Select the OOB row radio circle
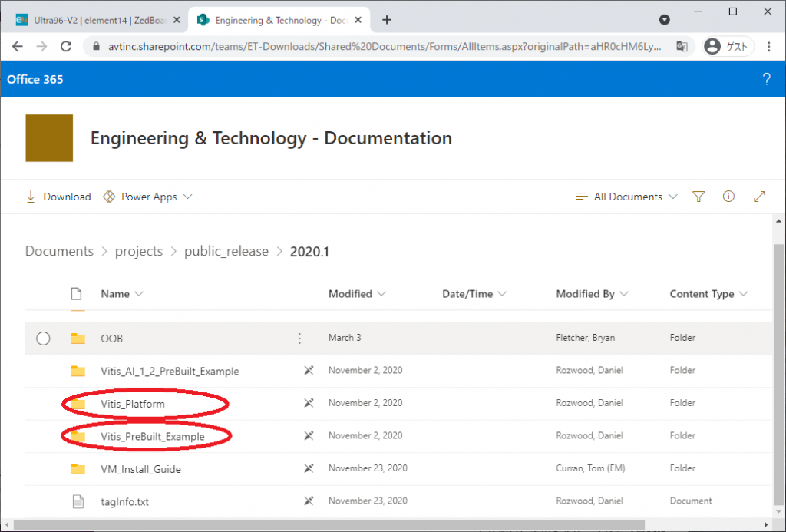This screenshot has width=786, height=532. click(x=43, y=338)
